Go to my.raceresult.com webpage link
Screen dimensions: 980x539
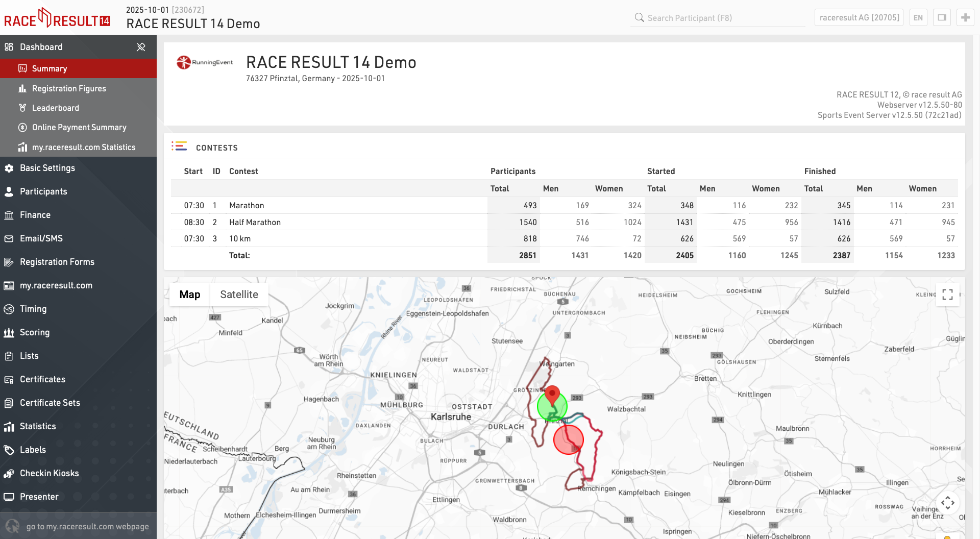[87, 526]
